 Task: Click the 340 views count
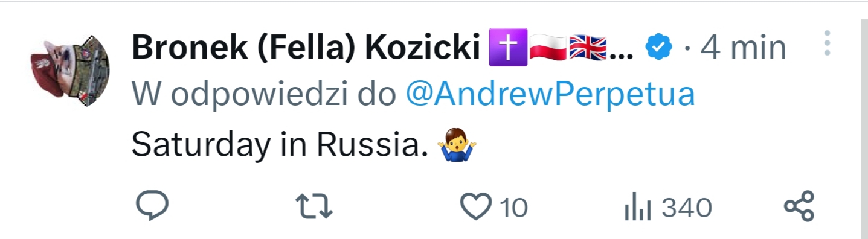(687, 208)
